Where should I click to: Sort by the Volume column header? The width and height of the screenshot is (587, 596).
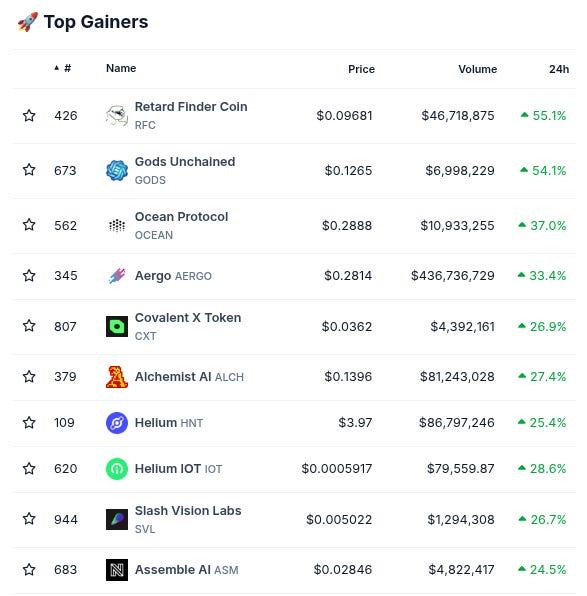pos(478,69)
